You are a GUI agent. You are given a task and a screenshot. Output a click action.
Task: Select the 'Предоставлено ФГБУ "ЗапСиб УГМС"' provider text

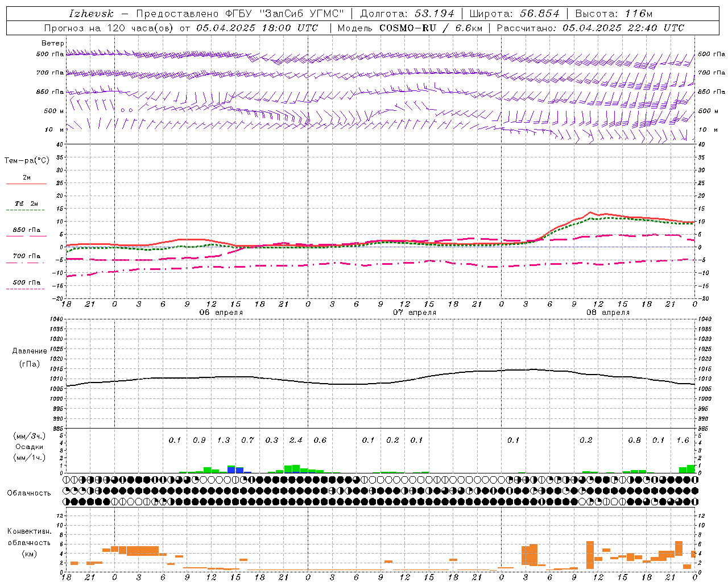tap(240, 14)
